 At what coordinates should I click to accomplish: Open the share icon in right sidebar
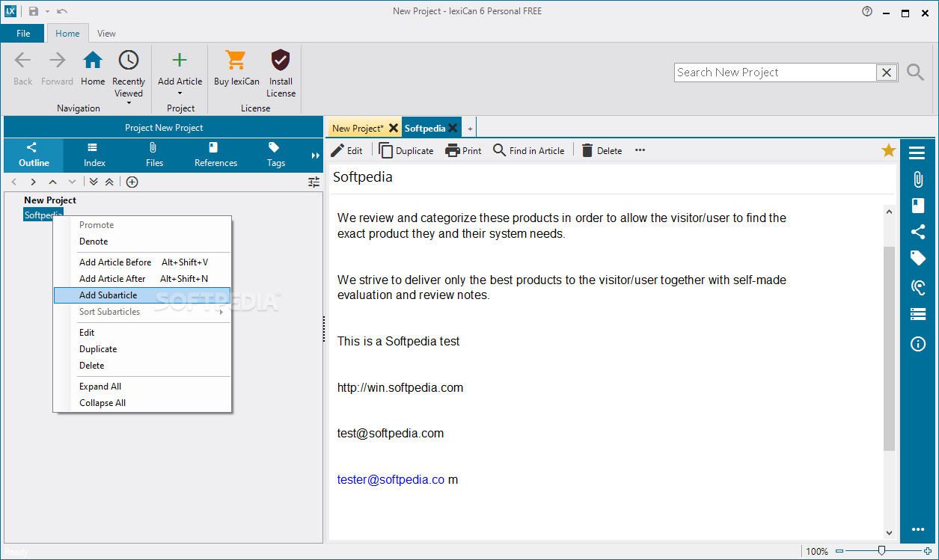917,232
